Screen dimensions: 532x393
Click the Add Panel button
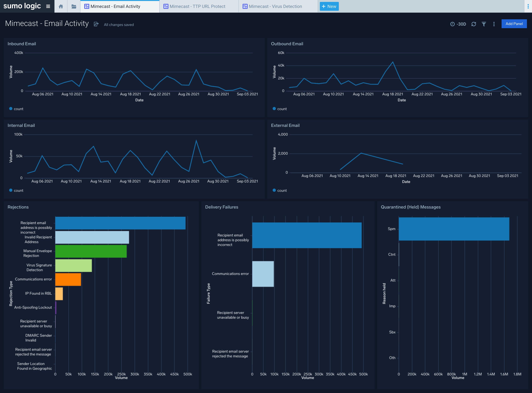tap(514, 24)
